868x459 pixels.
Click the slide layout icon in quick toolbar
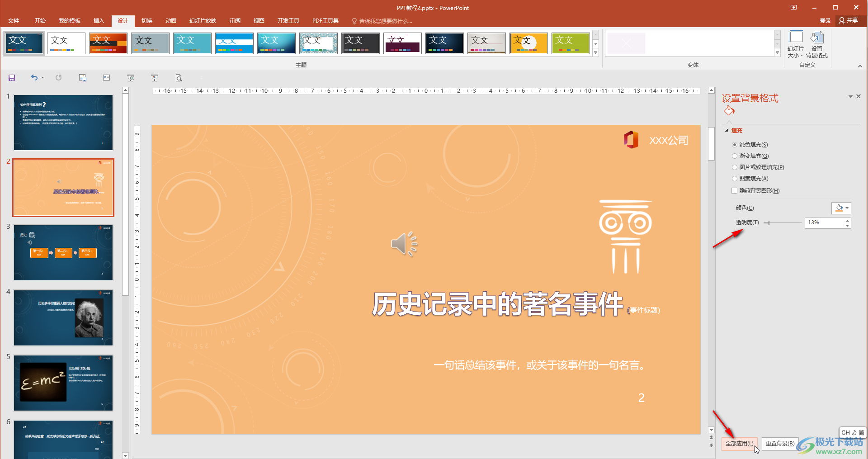tap(82, 78)
